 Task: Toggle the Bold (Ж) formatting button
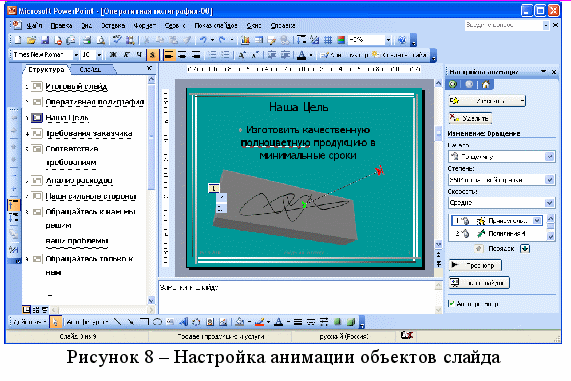[113, 55]
